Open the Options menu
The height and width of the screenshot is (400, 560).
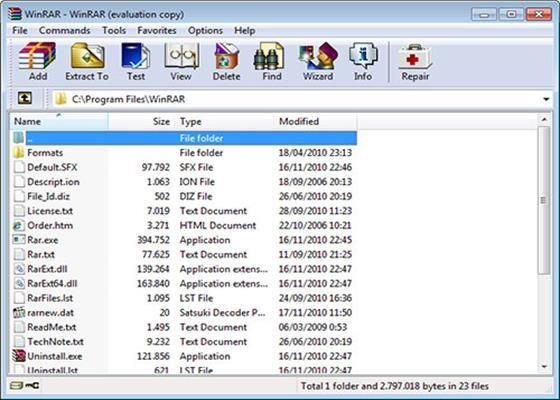pyautogui.click(x=205, y=30)
